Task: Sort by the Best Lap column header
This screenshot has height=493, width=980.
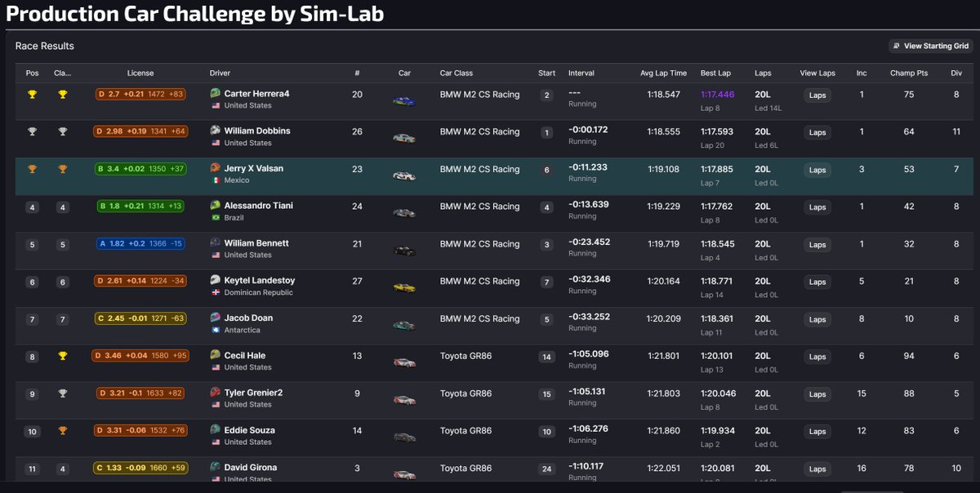Action: pyautogui.click(x=715, y=73)
